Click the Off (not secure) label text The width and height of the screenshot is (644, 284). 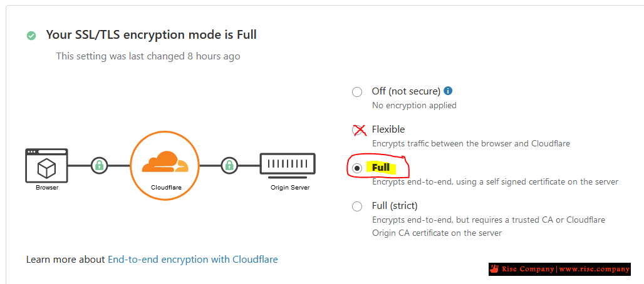click(x=406, y=91)
